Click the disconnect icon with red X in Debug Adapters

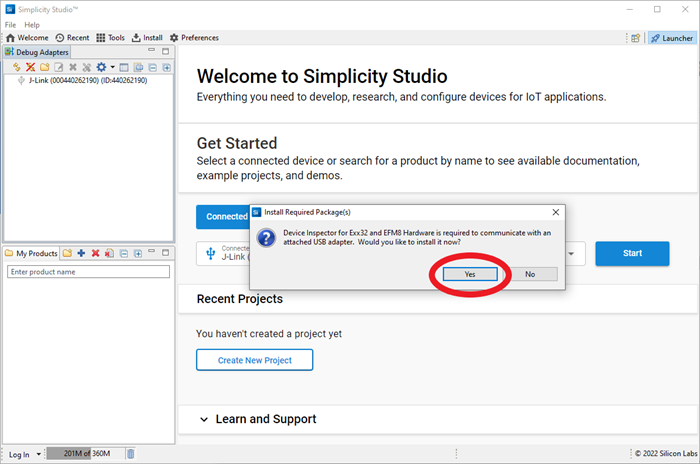pos(30,67)
